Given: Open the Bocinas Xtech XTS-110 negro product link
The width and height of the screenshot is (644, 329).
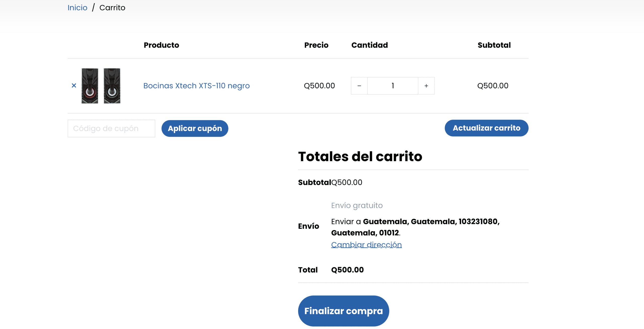Looking at the screenshot, I should (x=196, y=86).
